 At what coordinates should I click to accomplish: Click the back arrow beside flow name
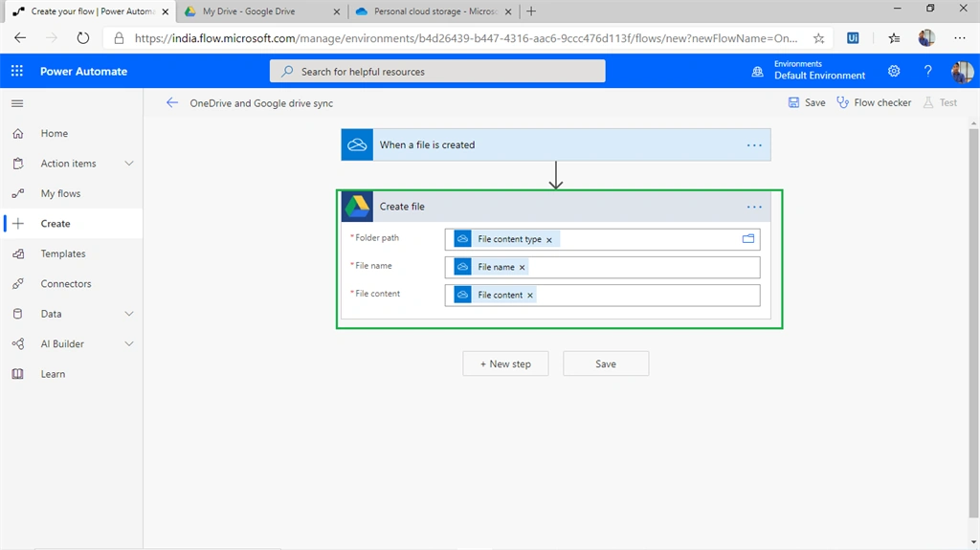[x=172, y=103]
